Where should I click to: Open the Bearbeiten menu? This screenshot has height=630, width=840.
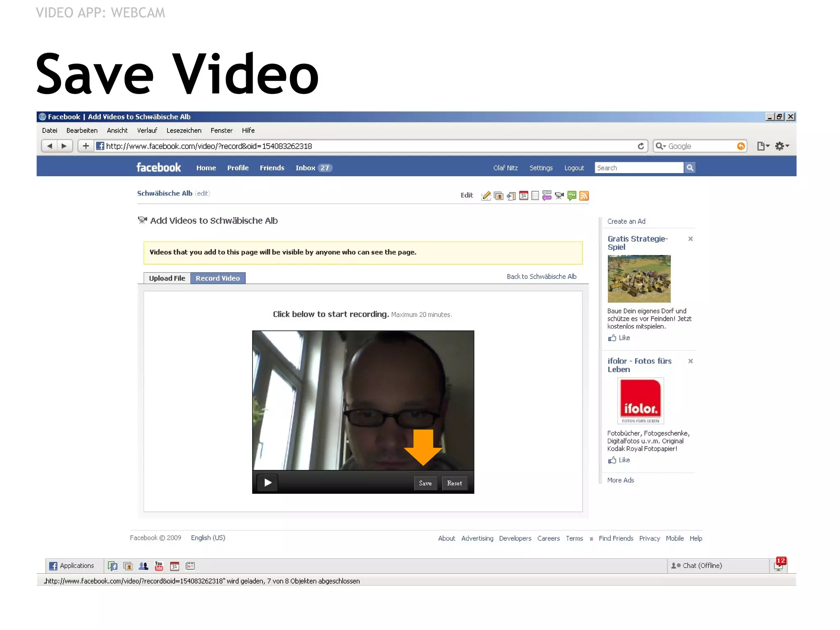(x=82, y=130)
